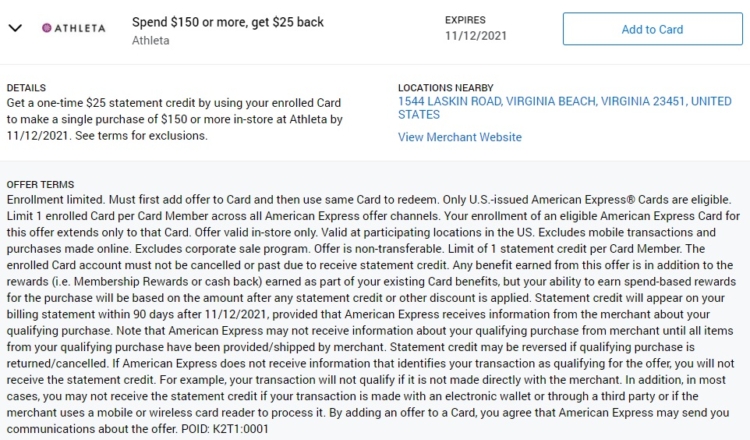Image resolution: width=750 pixels, height=440 pixels.
Task: Click the 11/12/2021 expiration date in the header
Action: 475,36
